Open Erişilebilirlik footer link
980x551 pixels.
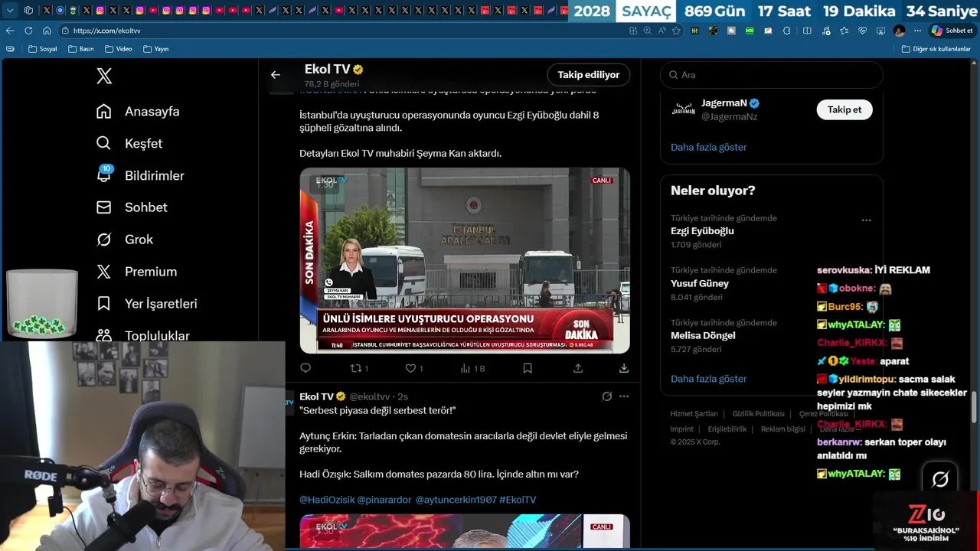point(727,429)
